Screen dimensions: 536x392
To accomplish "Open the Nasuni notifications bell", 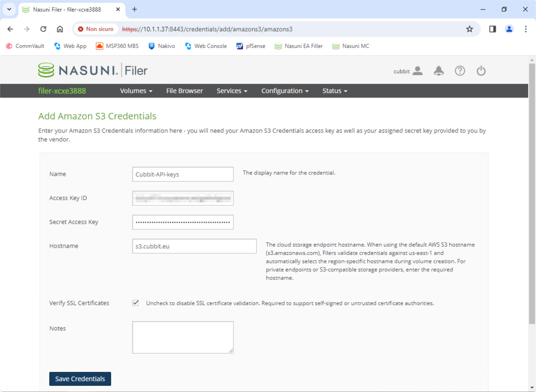I will (x=439, y=71).
